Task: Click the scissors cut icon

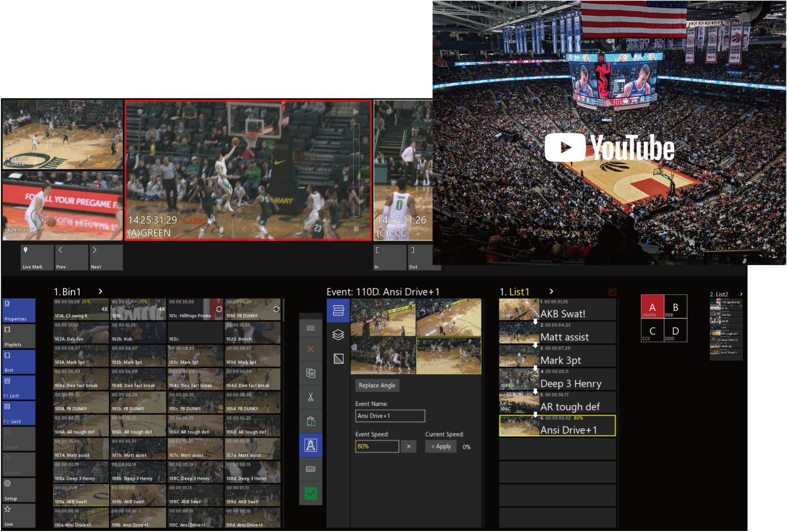Action: (311, 397)
